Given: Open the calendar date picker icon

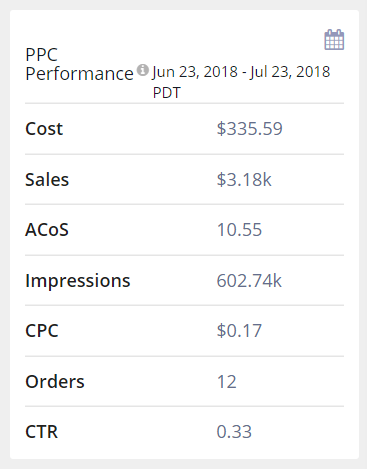Looking at the screenshot, I should click(x=334, y=40).
